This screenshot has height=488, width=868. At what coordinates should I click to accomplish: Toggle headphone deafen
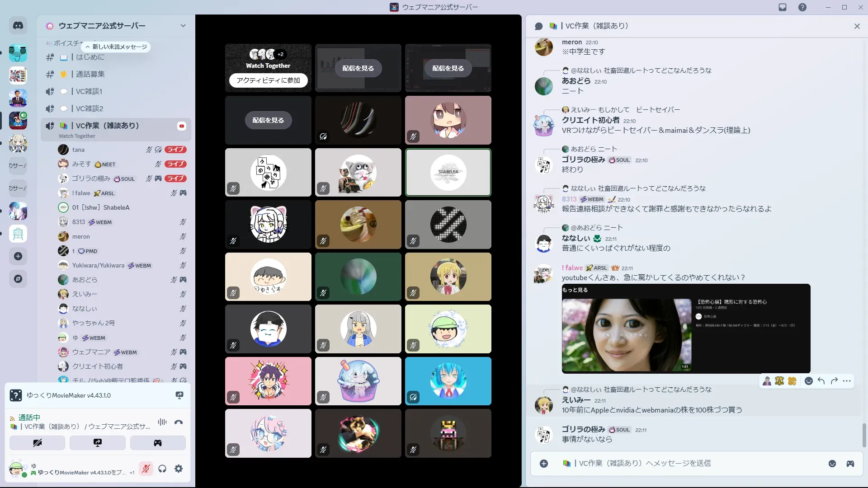click(x=162, y=469)
